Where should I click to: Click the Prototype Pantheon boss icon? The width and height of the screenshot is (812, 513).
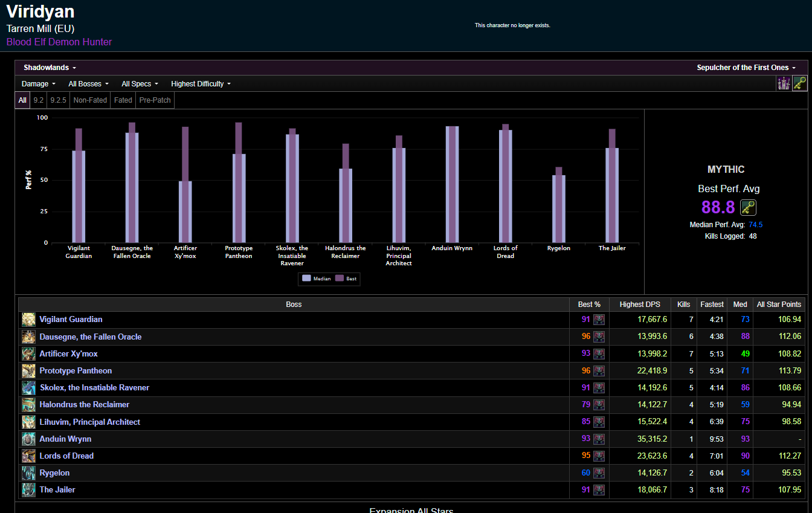tap(28, 370)
